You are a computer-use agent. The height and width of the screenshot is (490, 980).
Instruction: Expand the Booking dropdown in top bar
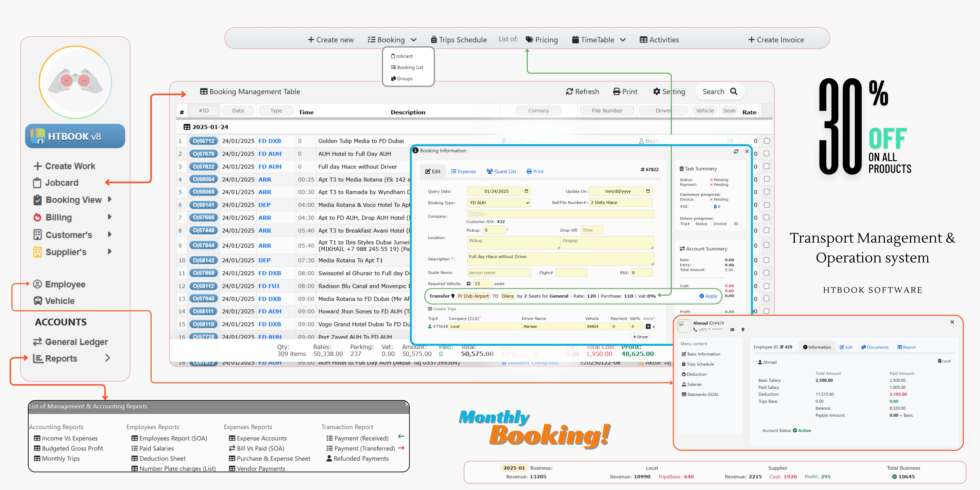pyautogui.click(x=414, y=40)
